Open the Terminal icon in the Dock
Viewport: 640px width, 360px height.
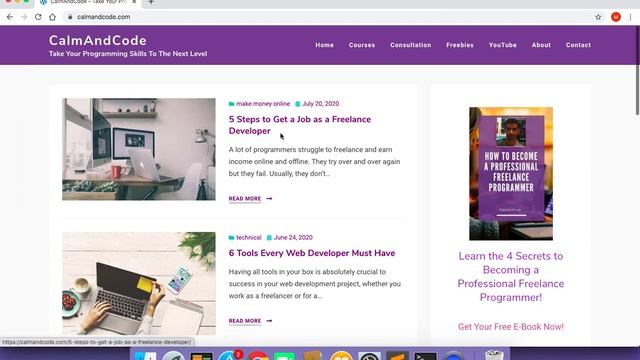tap(425, 356)
